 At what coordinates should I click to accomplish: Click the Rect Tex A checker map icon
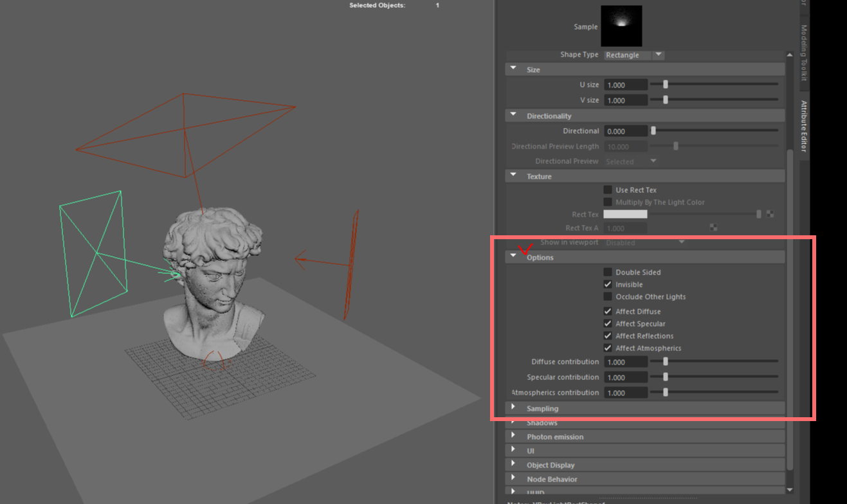coord(713,228)
